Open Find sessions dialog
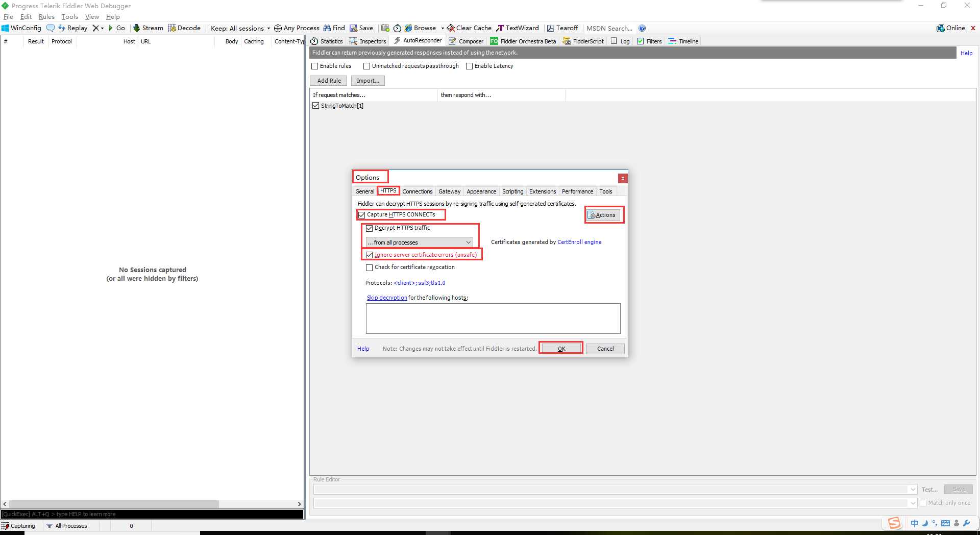The image size is (980, 535). tap(334, 28)
